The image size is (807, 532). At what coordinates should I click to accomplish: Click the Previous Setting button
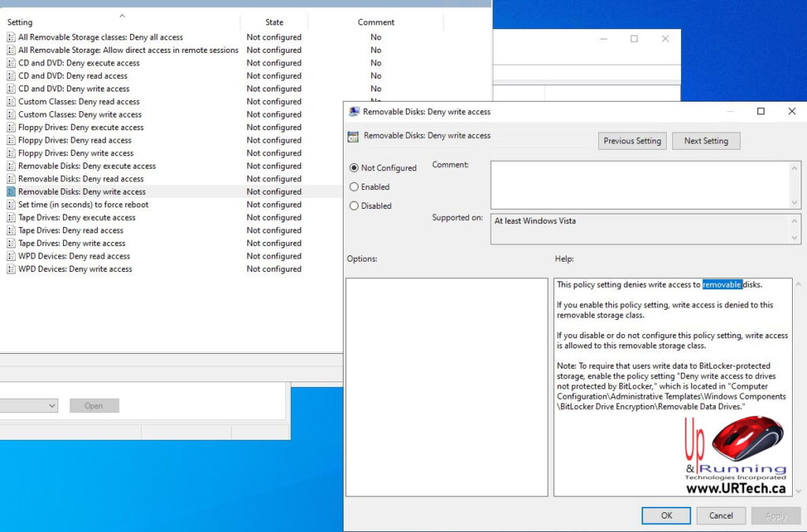631,140
